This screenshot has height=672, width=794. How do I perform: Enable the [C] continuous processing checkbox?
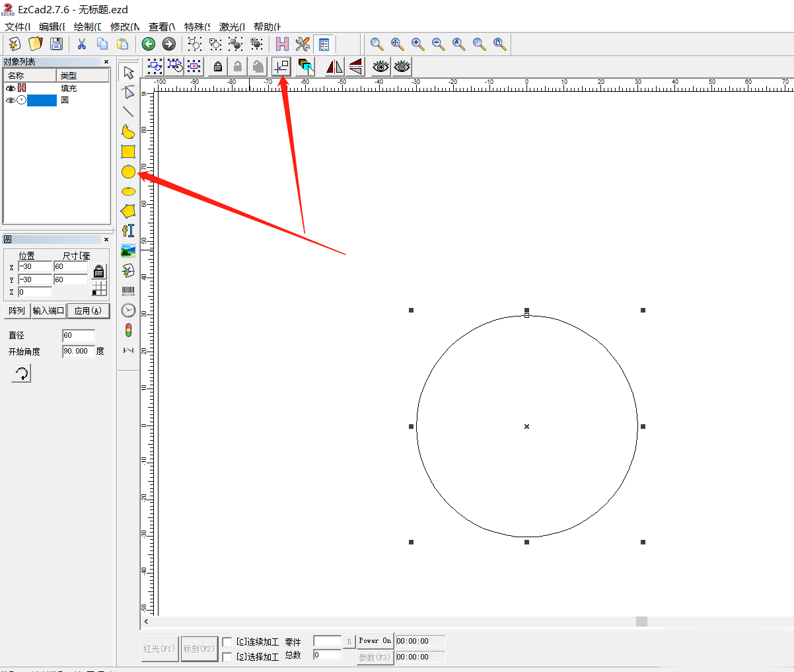click(x=227, y=642)
